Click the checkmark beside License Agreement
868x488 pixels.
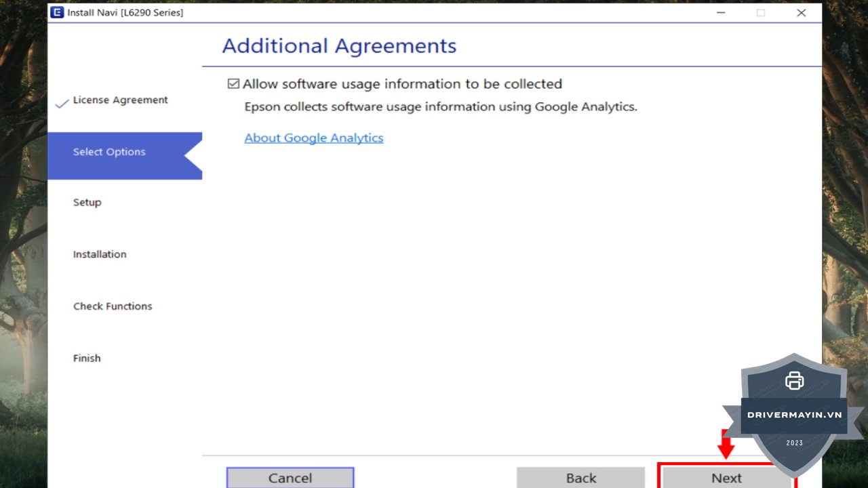coord(62,103)
